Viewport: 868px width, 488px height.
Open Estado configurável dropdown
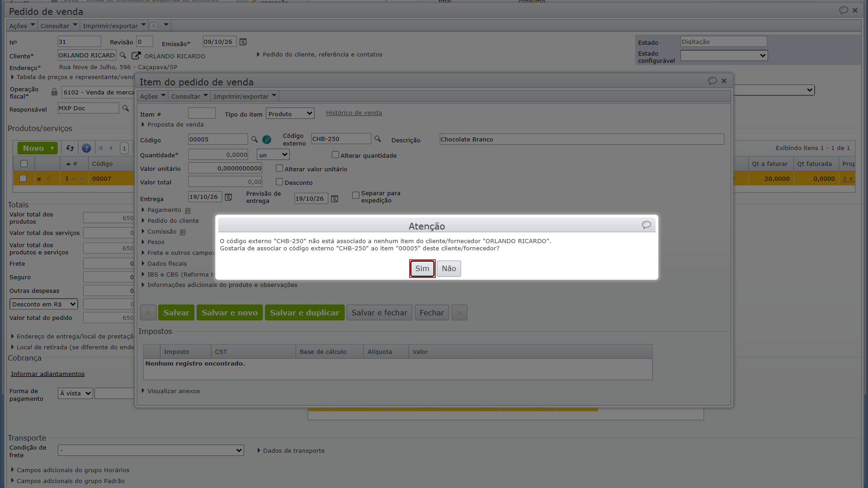click(724, 55)
